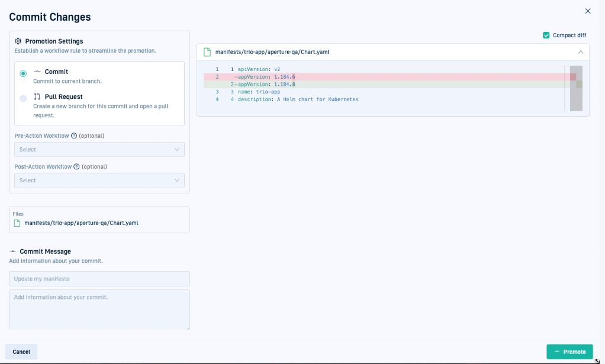This screenshot has height=364, width=605.
Task: Open the Pre-Action Workflow dropdown
Action: click(99, 150)
